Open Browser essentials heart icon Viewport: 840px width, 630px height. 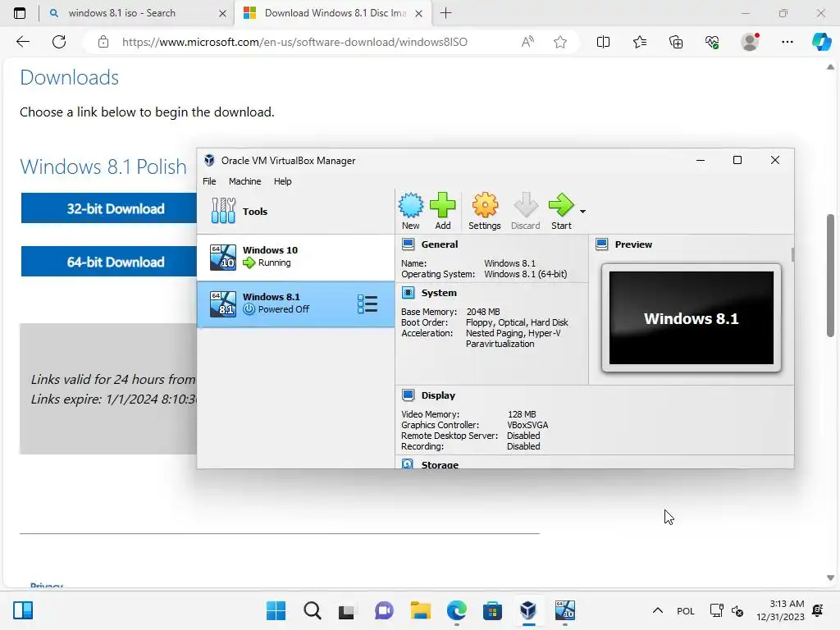(712, 42)
